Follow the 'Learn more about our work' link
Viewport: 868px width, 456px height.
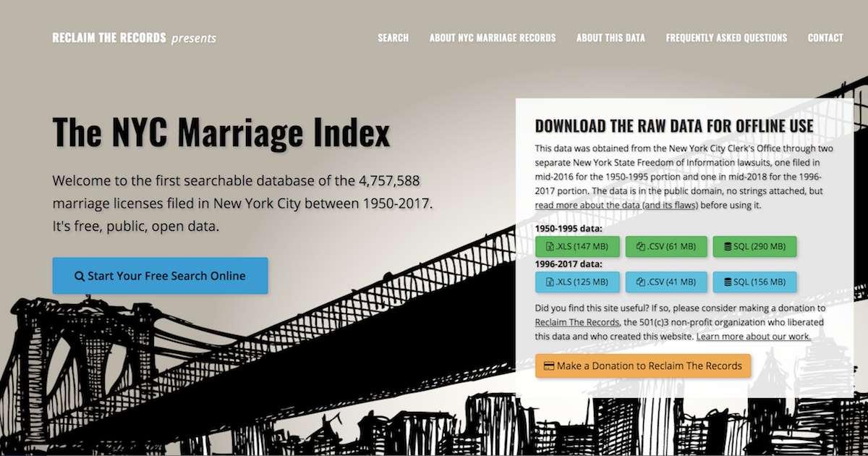[754, 336]
